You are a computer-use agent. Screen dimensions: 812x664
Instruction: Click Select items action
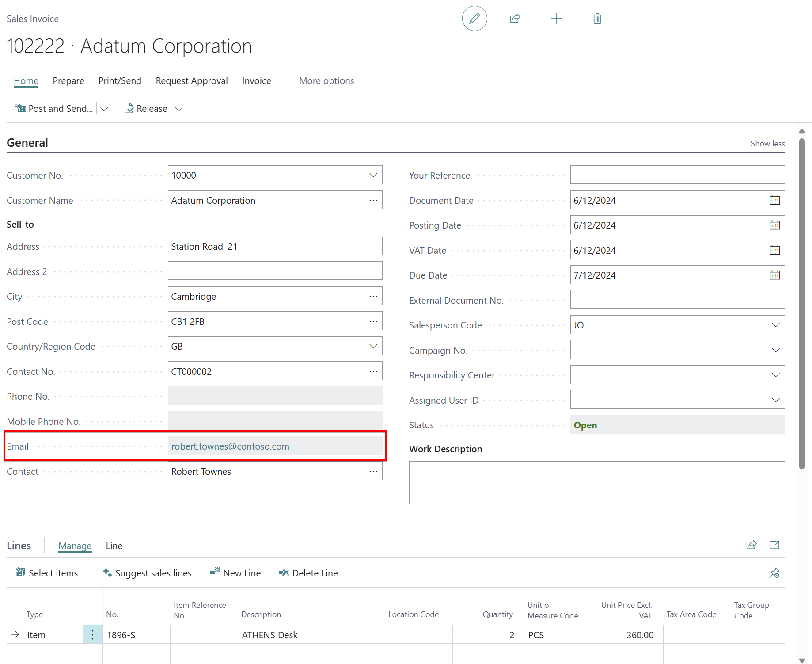tap(50, 573)
